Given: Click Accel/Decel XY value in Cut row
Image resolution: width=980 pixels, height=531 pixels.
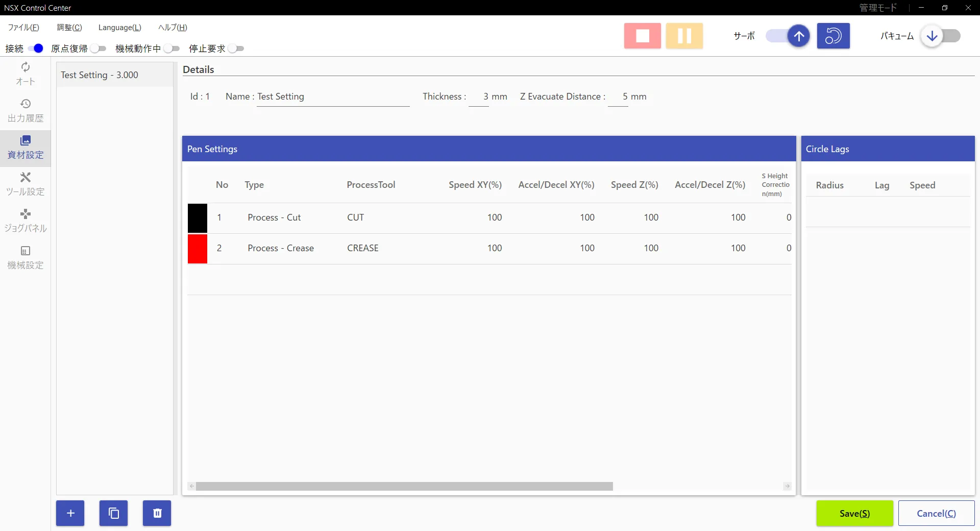Looking at the screenshot, I should coord(587,218).
